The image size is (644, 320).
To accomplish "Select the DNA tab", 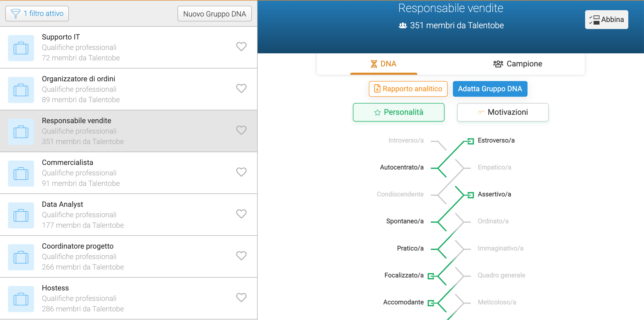I will (384, 64).
